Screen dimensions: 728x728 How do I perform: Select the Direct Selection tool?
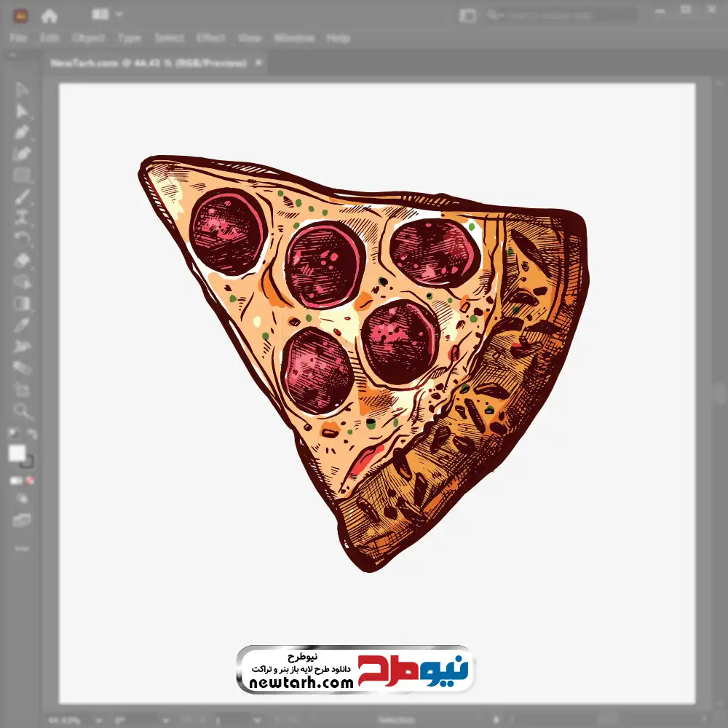click(22, 111)
